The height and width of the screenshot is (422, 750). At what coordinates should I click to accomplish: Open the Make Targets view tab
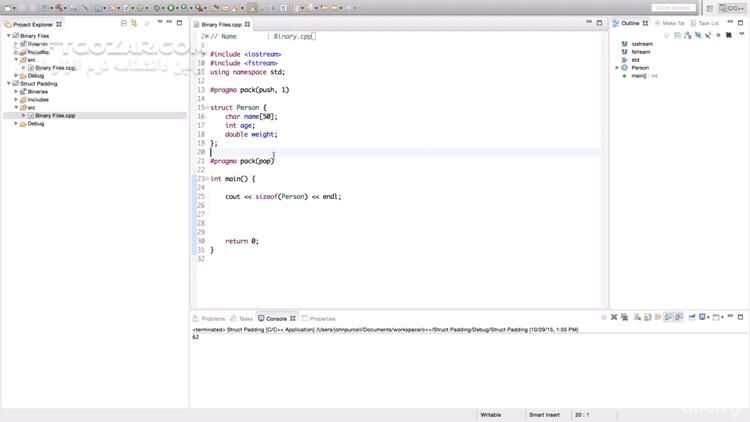click(673, 23)
